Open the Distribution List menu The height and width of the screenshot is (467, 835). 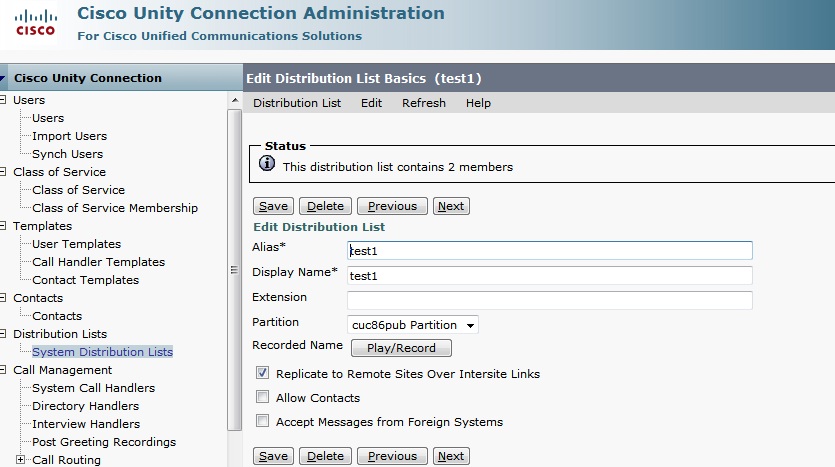(x=297, y=103)
